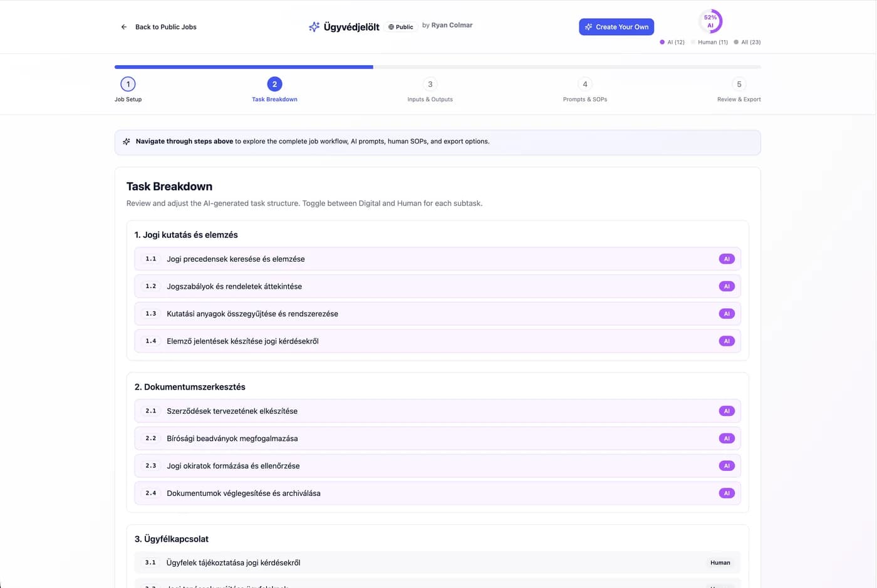
Task: Click the blue workflow progress bar
Action: coord(244,66)
